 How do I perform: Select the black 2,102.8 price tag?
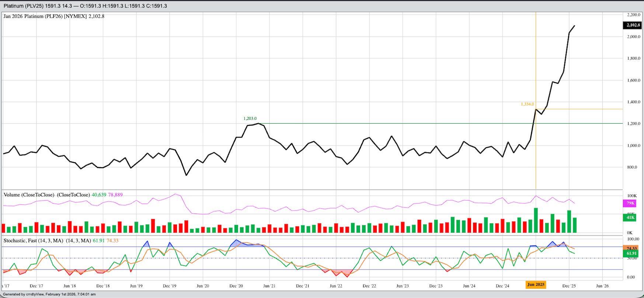coord(633,25)
